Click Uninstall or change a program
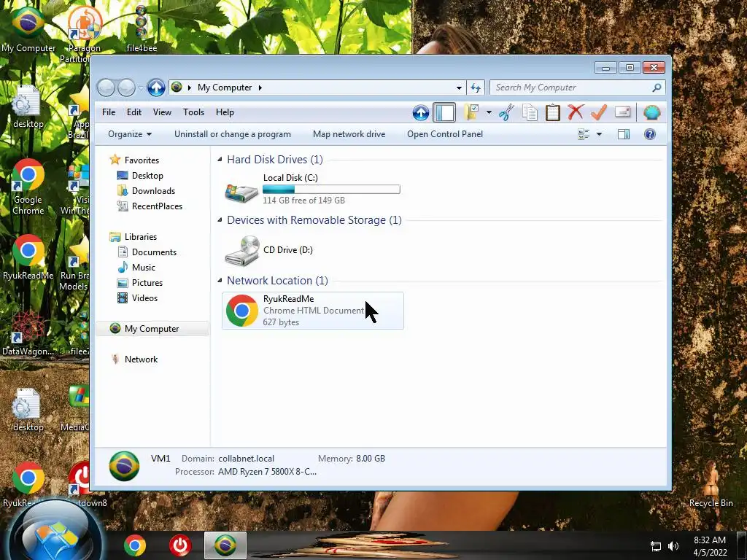This screenshot has height=560, width=747. [233, 134]
